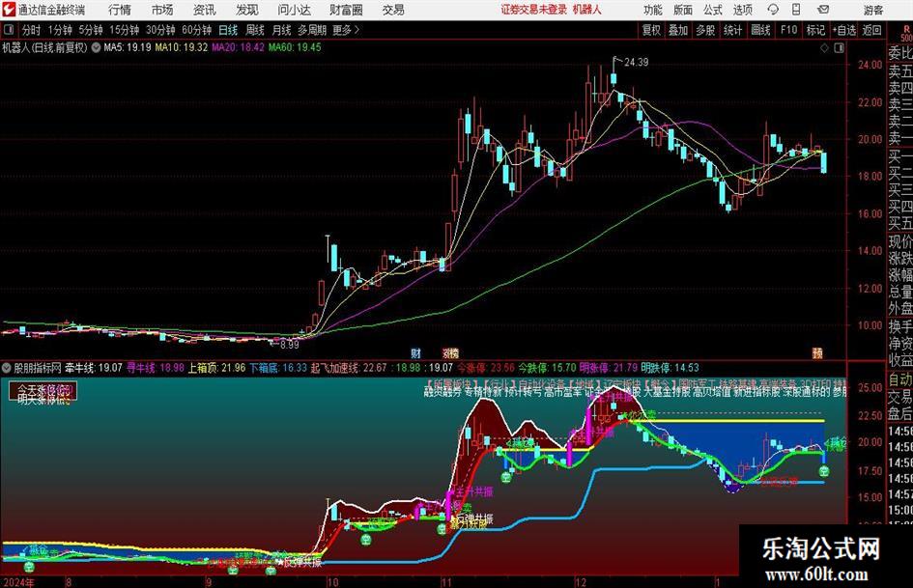The width and height of the screenshot is (913, 588).
Task: Open the 功能 menu
Action: 653,10
